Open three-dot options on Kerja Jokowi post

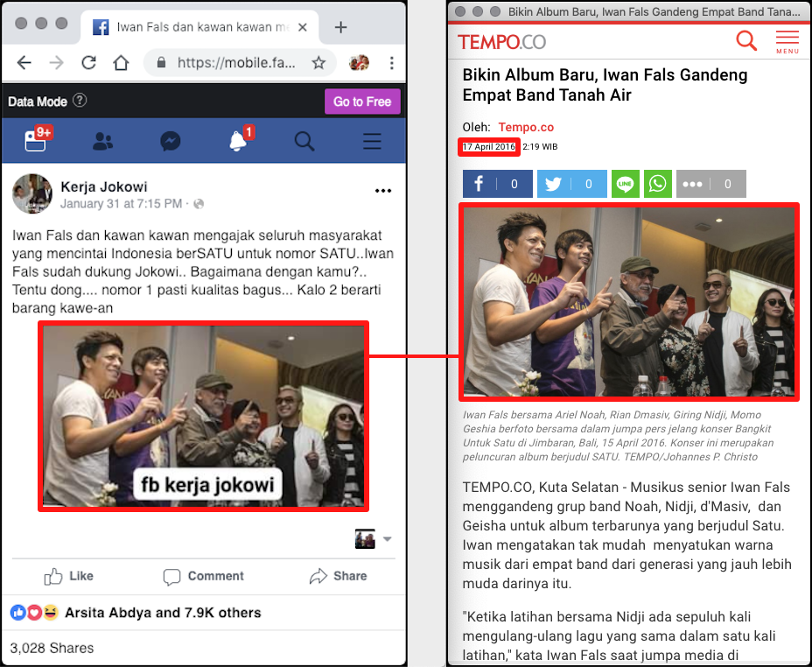pyautogui.click(x=383, y=191)
